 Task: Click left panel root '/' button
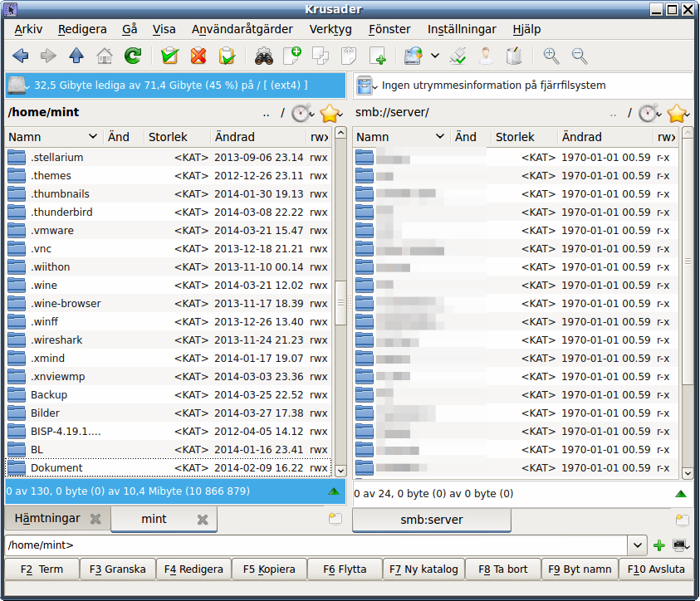tap(282, 114)
